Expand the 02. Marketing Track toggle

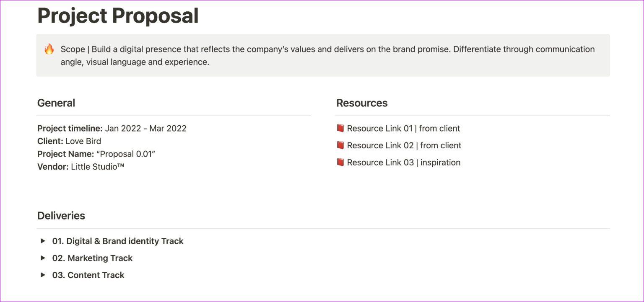(x=92, y=258)
